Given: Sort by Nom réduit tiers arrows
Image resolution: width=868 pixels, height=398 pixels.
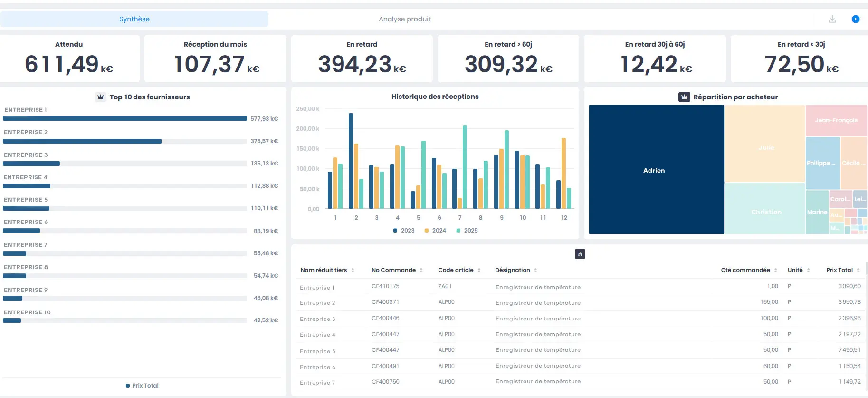Looking at the screenshot, I should (353, 270).
